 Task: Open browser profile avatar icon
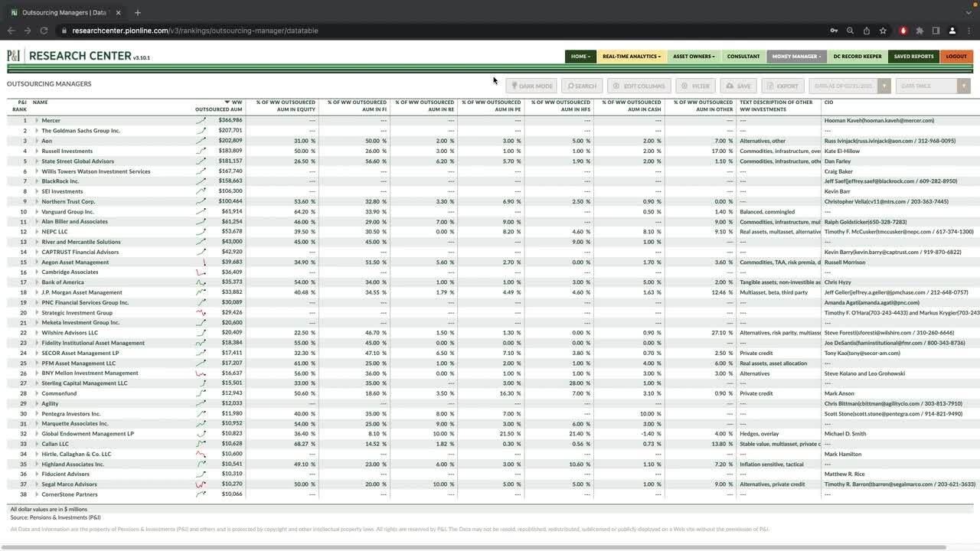click(x=952, y=31)
